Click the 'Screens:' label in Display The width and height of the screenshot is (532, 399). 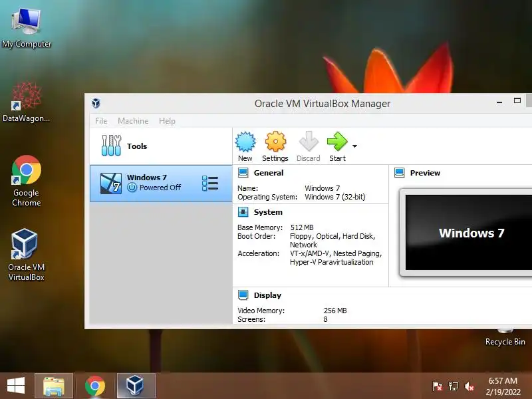pyautogui.click(x=251, y=319)
